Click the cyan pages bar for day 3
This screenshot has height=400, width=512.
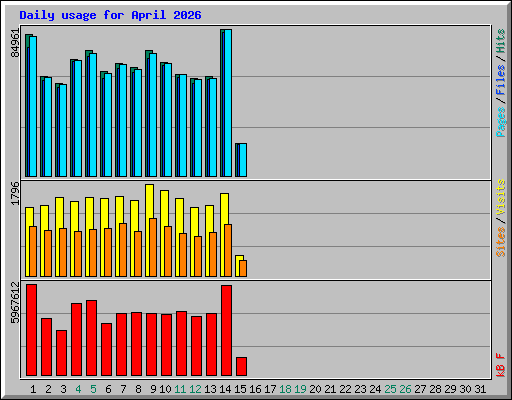tap(63, 130)
